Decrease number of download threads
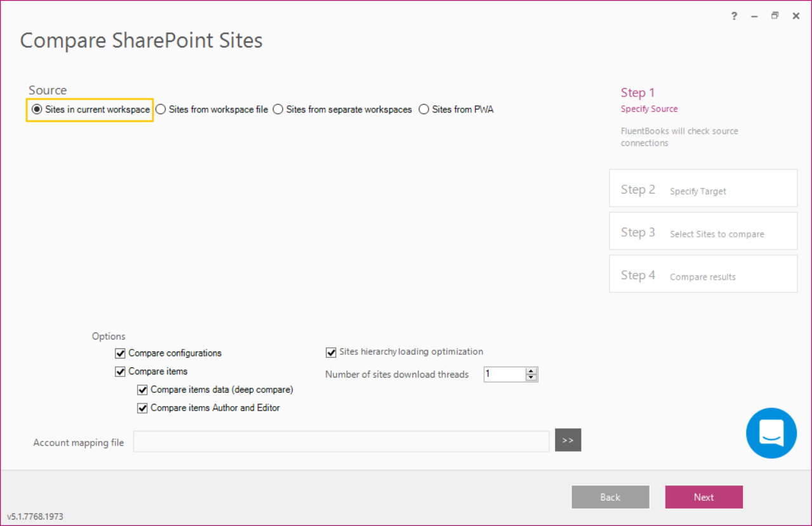This screenshot has height=526, width=812. [x=532, y=378]
